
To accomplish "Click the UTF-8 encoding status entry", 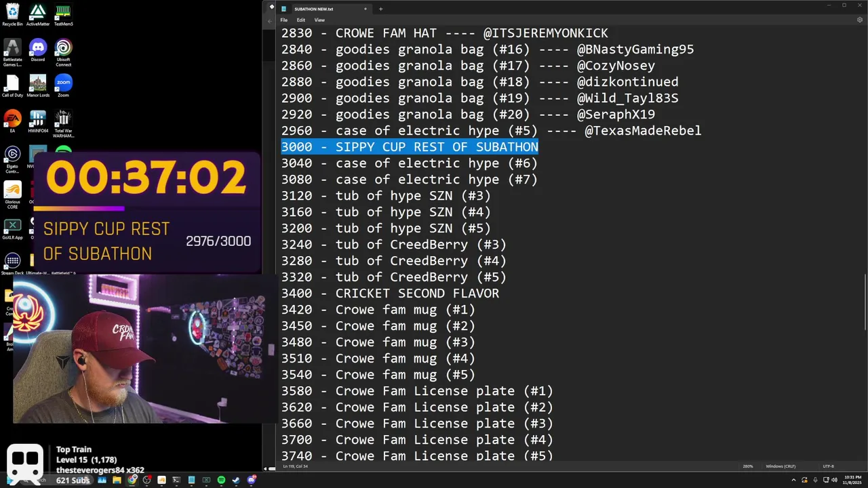I will [x=828, y=466].
